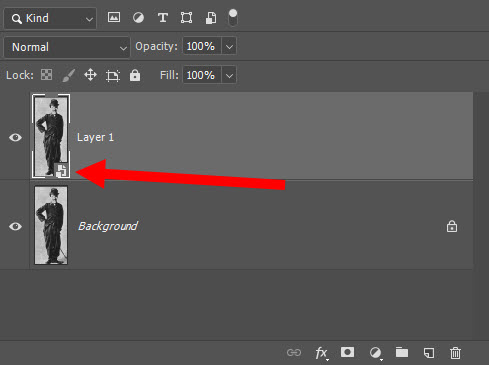Click the Opacity label
Image resolution: width=489 pixels, height=365 pixels.
pos(156,46)
